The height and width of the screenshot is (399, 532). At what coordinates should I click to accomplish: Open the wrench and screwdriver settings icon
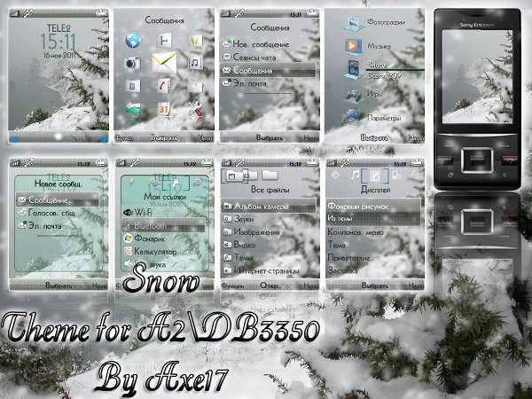[x=195, y=109]
